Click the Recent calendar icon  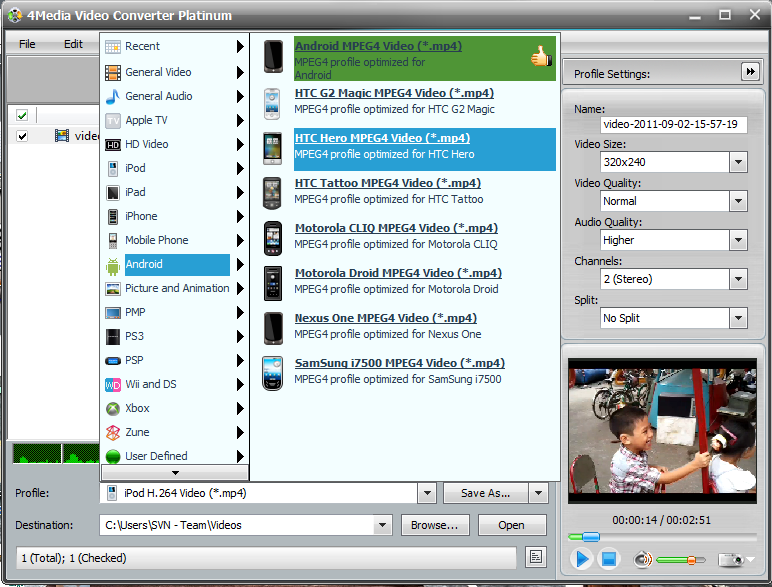pos(113,47)
